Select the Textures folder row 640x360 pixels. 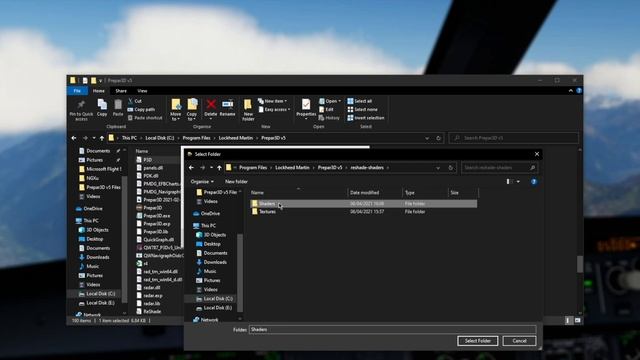click(x=363, y=211)
